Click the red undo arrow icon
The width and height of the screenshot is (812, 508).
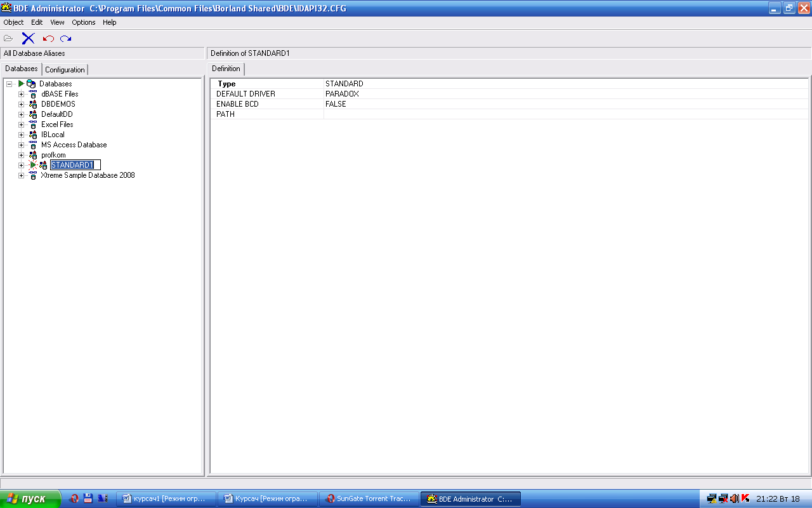click(x=48, y=39)
